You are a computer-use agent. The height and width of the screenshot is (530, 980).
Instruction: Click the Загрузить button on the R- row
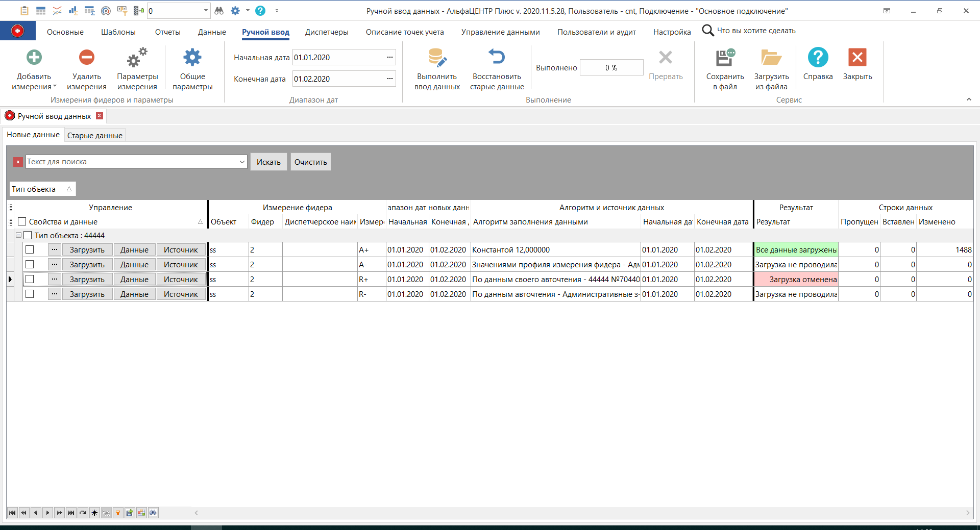click(x=87, y=294)
